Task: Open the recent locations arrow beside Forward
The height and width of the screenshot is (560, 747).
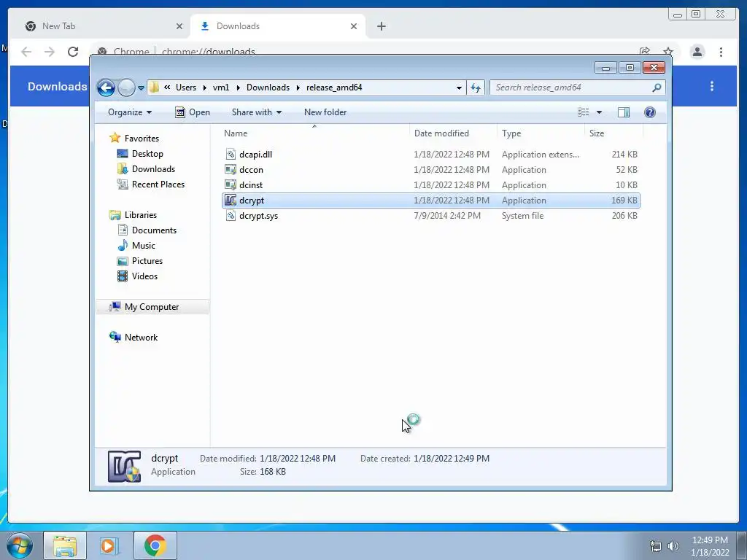Action: coord(141,88)
